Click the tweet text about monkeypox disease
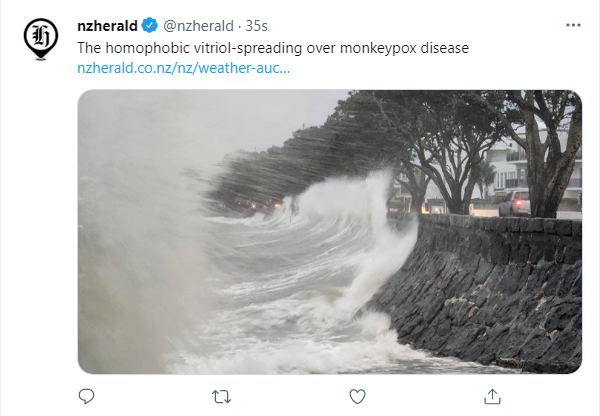This screenshot has width=600, height=416. [273, 48]
